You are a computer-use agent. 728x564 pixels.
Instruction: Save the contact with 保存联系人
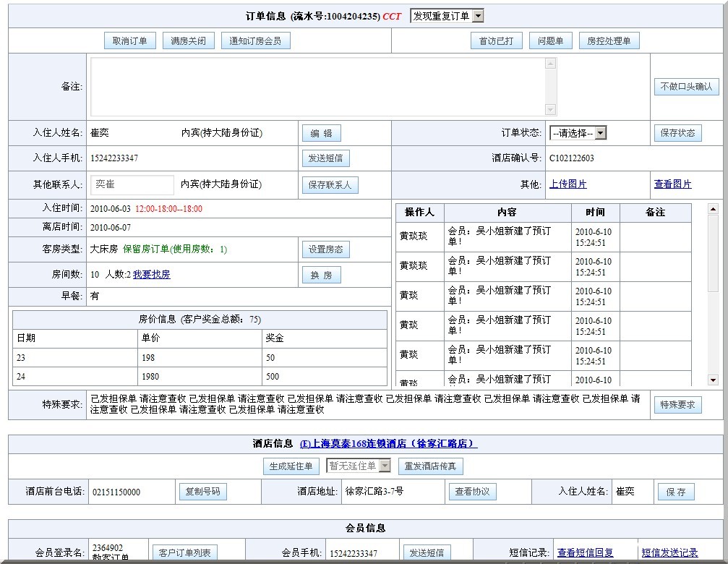(330, 185)
